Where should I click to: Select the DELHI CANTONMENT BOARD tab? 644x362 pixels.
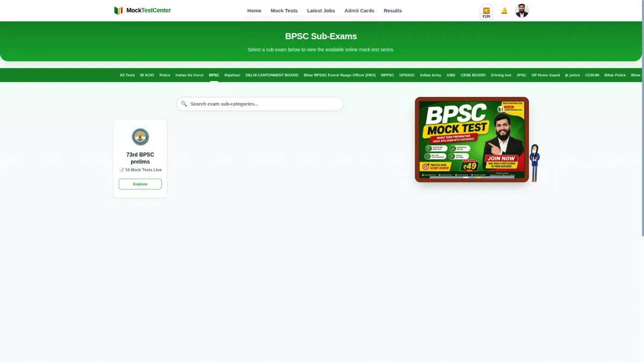tap(272, 75)
